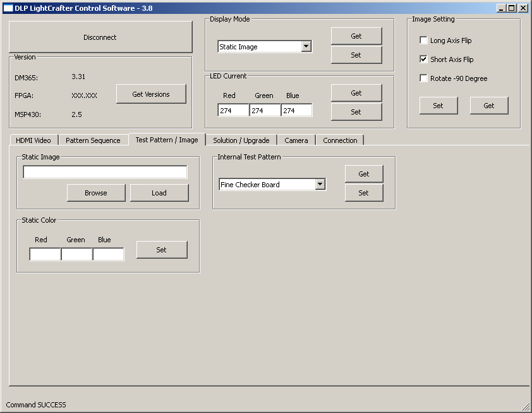Go to the Solution / Upgrade tab

coord(241,140)
